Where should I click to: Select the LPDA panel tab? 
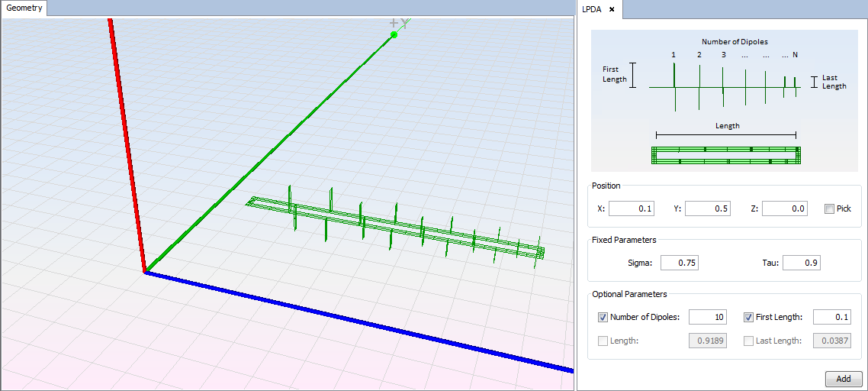point(592,9)
